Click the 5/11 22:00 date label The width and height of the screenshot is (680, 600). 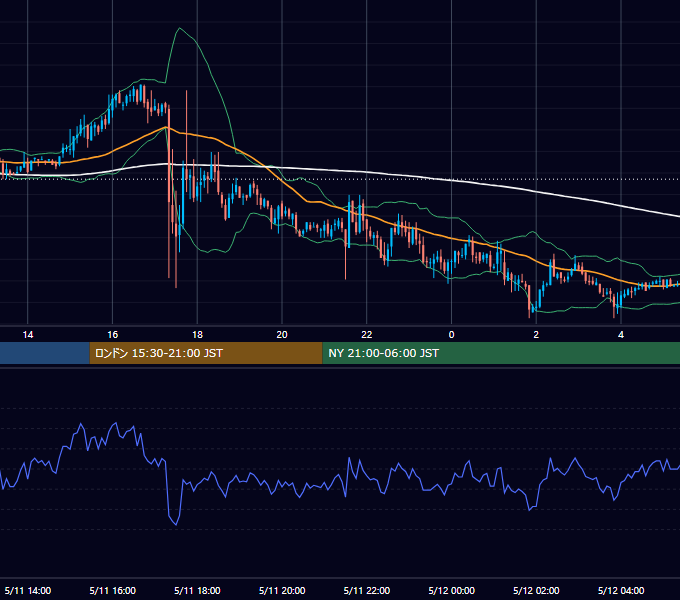(x=366, y=590)
